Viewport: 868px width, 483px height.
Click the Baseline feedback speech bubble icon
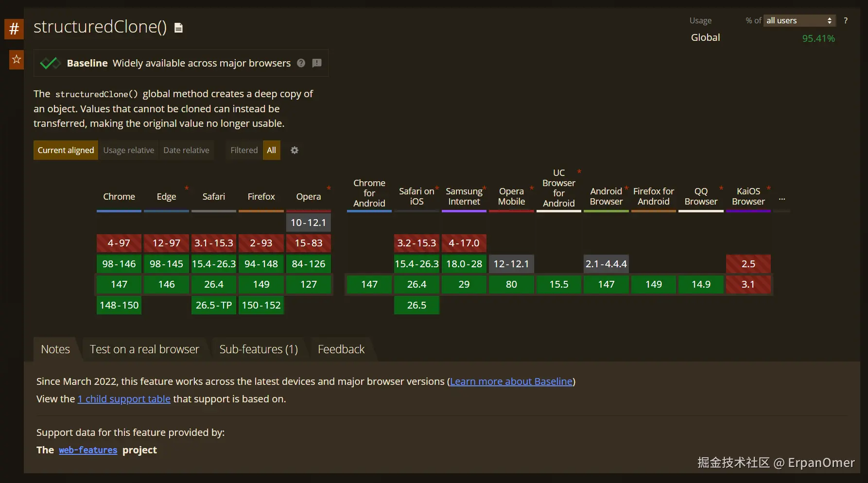pyautogui.click(x=317, y=63)
